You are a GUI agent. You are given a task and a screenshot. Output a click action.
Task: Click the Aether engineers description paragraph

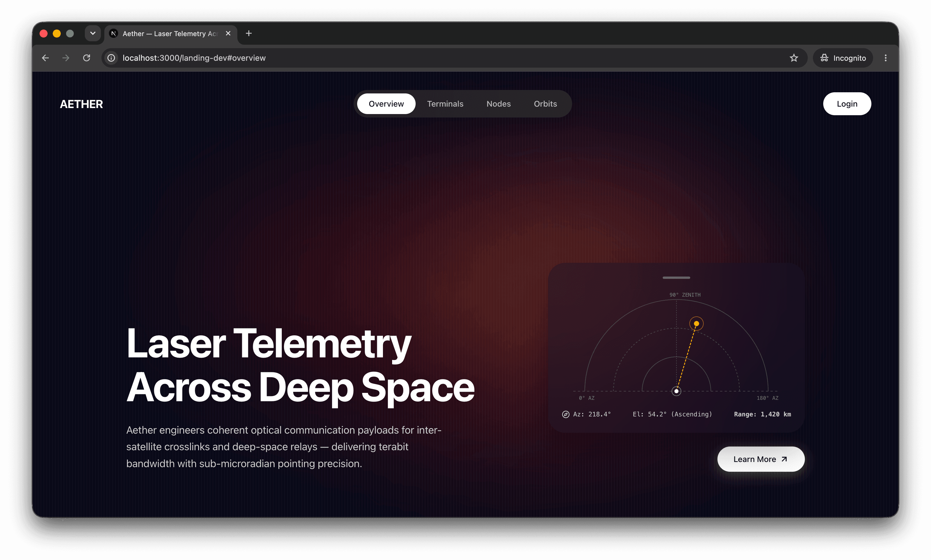284,447
